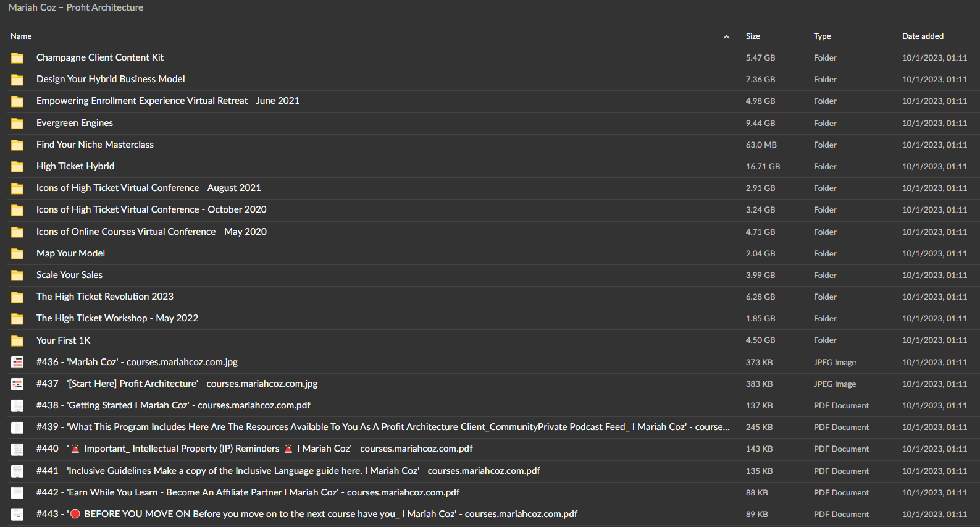Screen dimensions: 980x527
Task: Click the #439 PDF document icon
Action: [17, 428]
